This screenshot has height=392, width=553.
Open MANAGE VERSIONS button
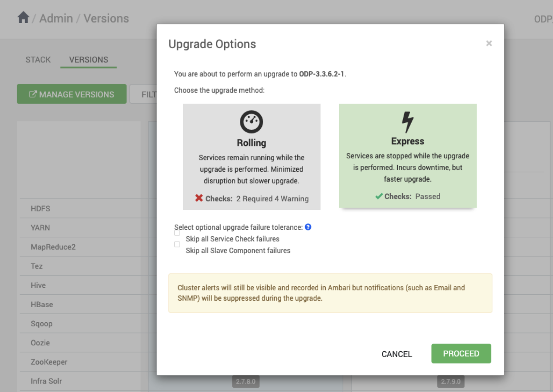(72, 94)
